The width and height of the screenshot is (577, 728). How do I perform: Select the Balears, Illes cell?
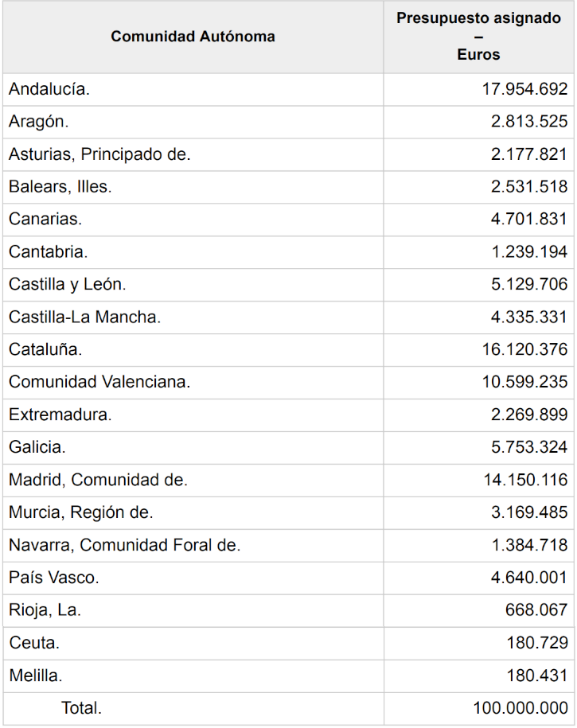[60, 187]
